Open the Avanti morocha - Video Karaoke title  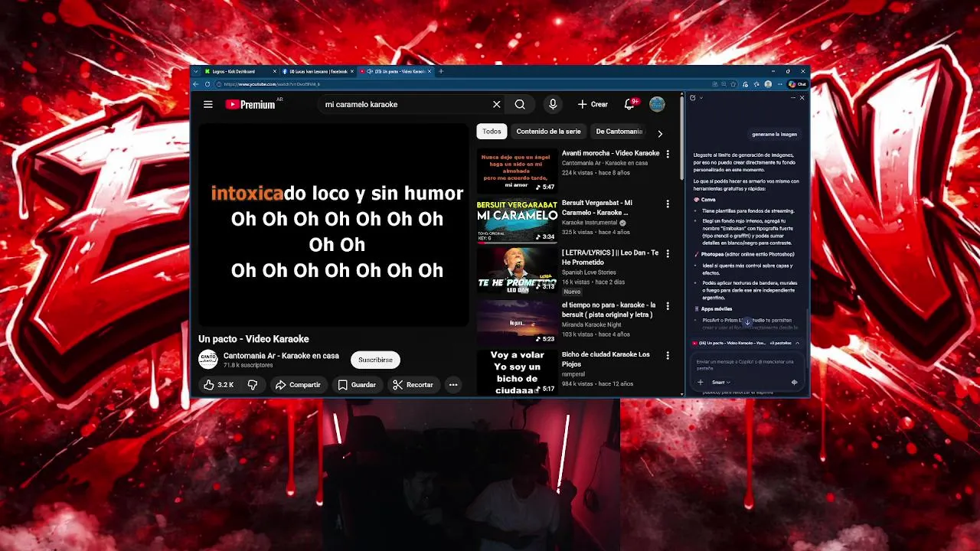[610, 153]
